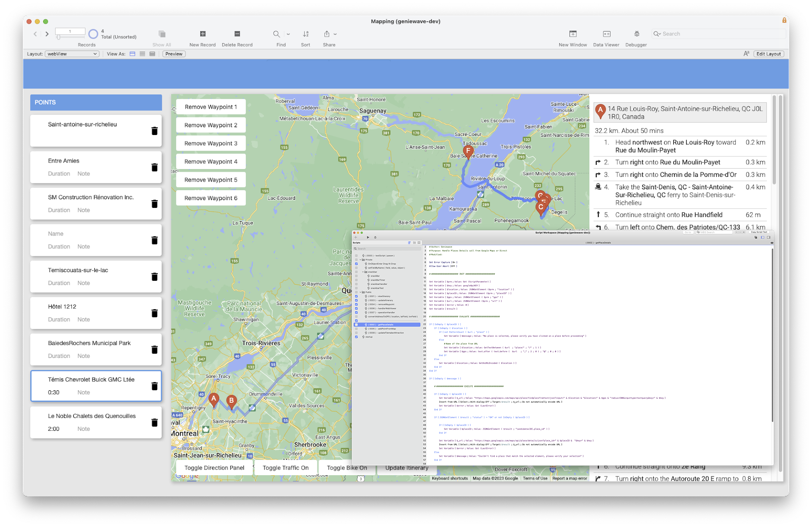The image size is (812, 527).
Task: Switch to List view icon
Action: 142,54
